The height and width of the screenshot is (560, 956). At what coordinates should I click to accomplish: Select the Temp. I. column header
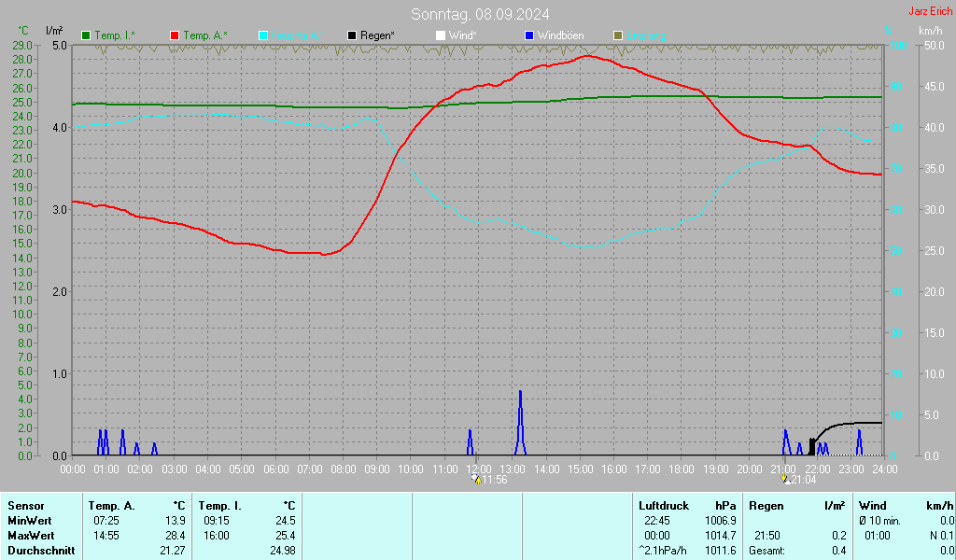(x=219, y=505)
